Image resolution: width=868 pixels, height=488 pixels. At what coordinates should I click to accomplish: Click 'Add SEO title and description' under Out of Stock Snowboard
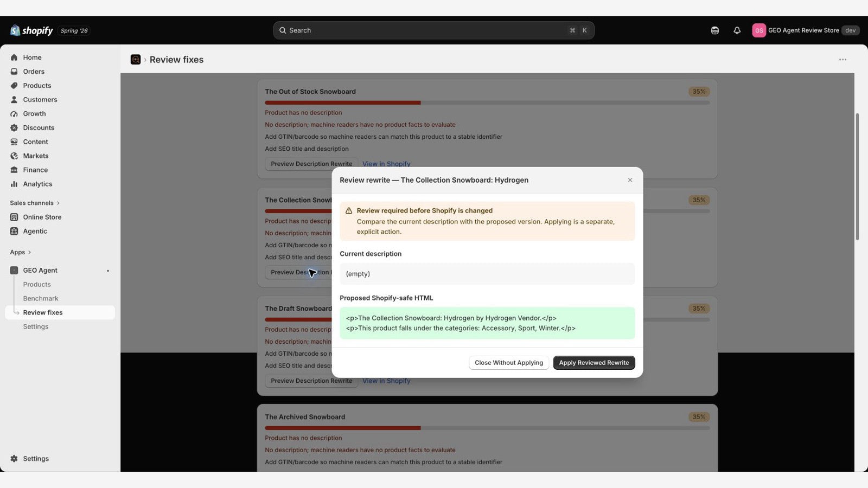[307, 149]
